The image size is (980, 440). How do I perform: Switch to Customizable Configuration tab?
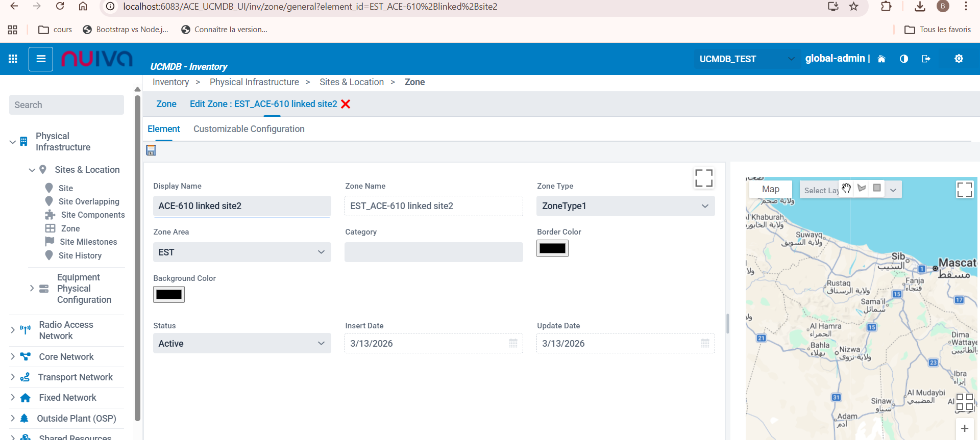click(249, 129)
